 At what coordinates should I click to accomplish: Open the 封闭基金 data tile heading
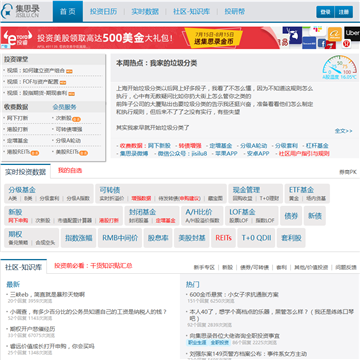(143, 212)
